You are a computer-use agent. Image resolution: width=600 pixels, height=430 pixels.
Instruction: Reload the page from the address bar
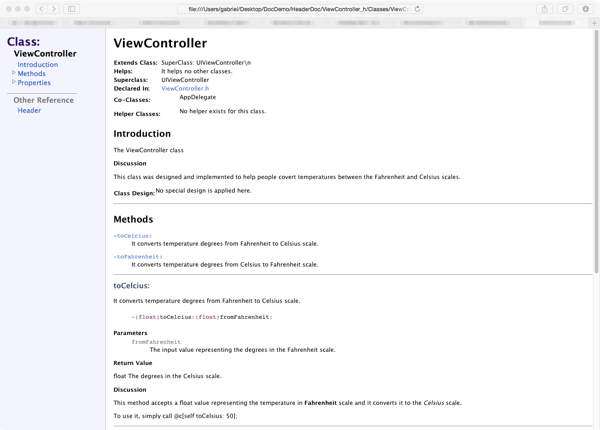(x=418, y=9)
